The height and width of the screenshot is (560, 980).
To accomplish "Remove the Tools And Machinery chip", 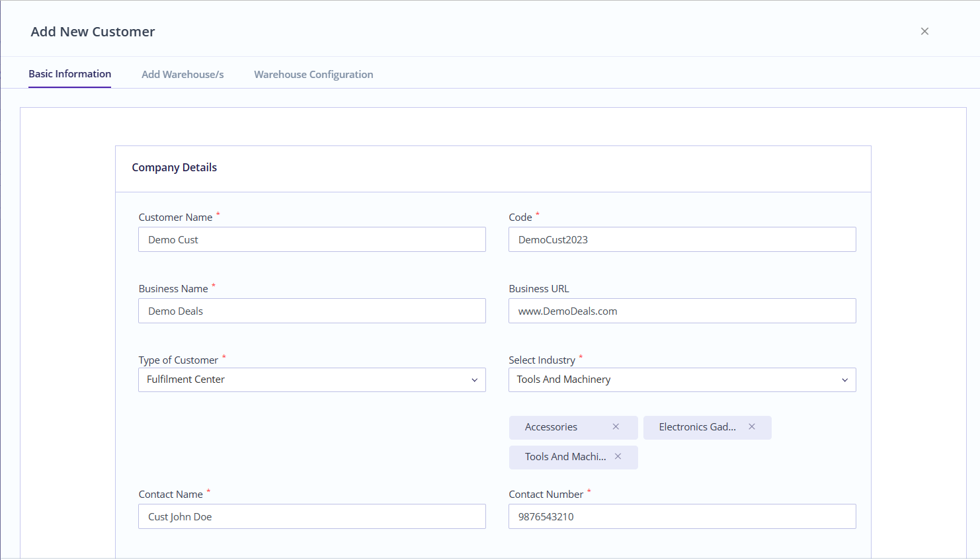I will pos(618,457).
